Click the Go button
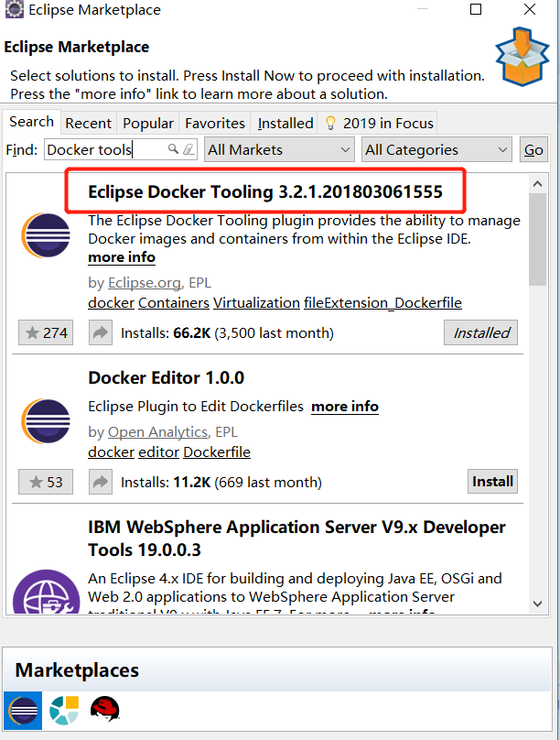This screenshot has width=560, height=740. pyautogui.click(x=533, y=149)
